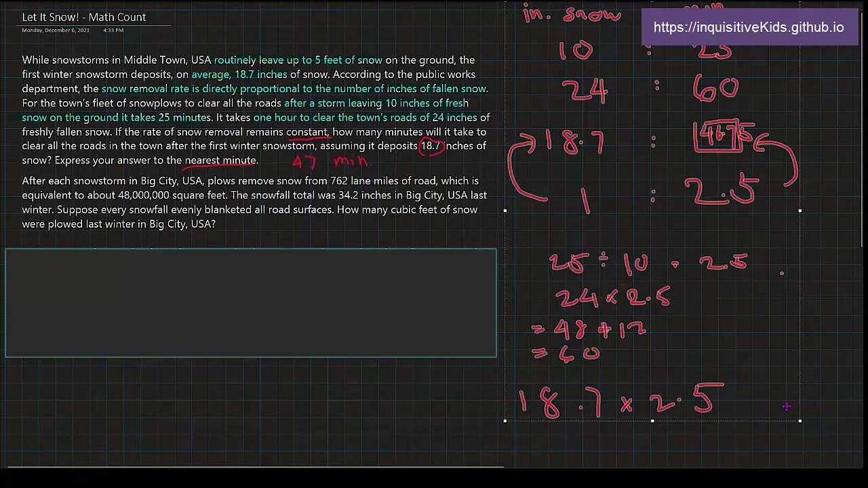Image resolution: width=868 pixels, height=488 pixels.
Task: Click the underlined word "constant,"
Action: click(x=308, y=131)
